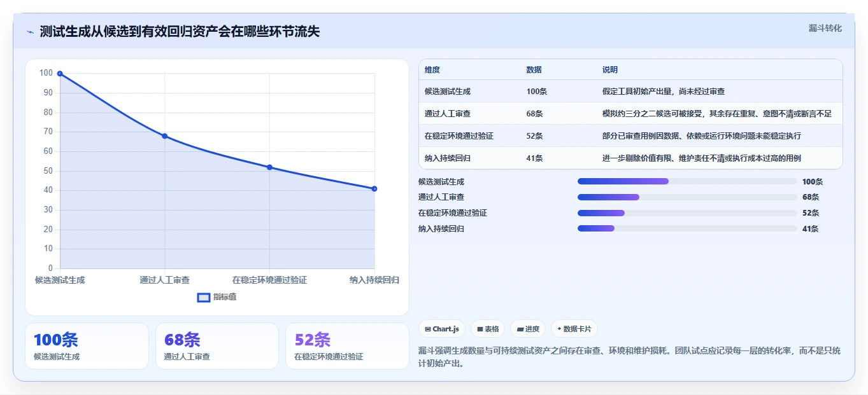The width and height of the screenshot is (868, 395).
Task: Click the 41条 progress bar for 纳入持续回归
Action: (x=687, y=228)
